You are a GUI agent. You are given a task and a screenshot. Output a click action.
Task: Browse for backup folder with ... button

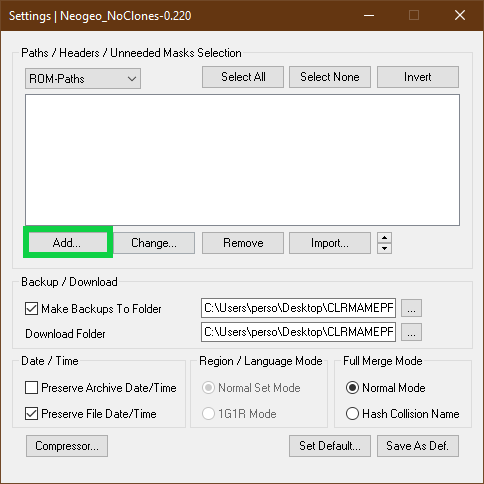click(x=411, y=308)
